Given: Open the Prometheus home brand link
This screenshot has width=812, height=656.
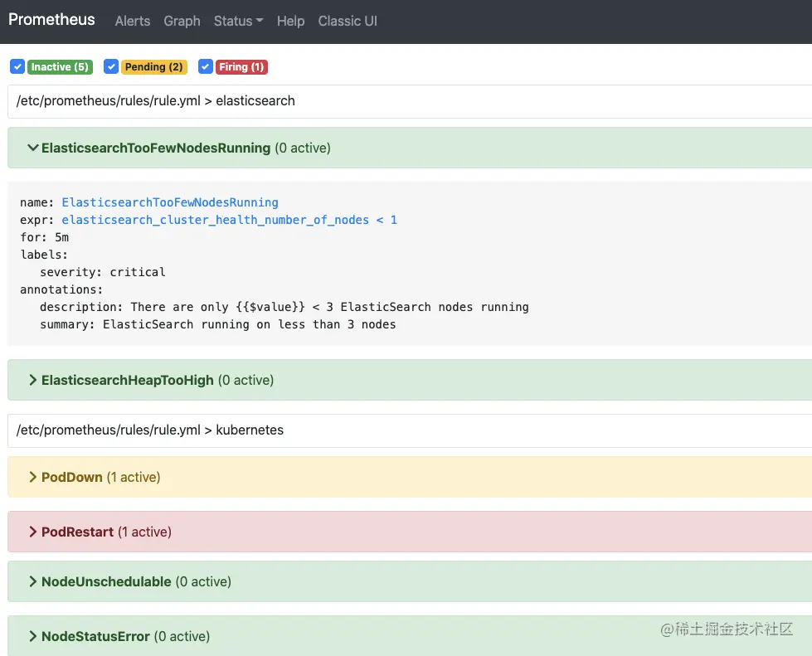Looking at the screenshot, I should pos(51,20).
